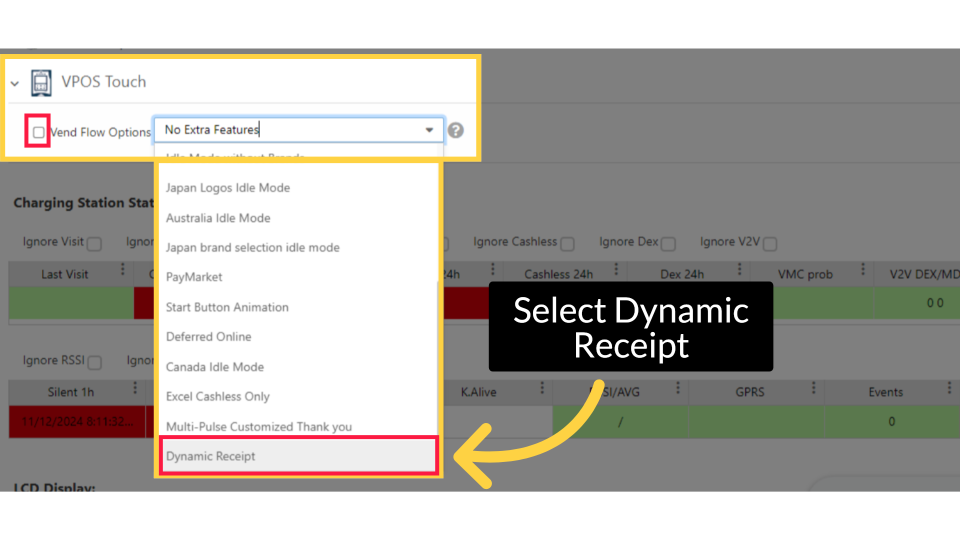Click the help question mark icon
Screen dimensions: 960x540
tap(456, 130)
